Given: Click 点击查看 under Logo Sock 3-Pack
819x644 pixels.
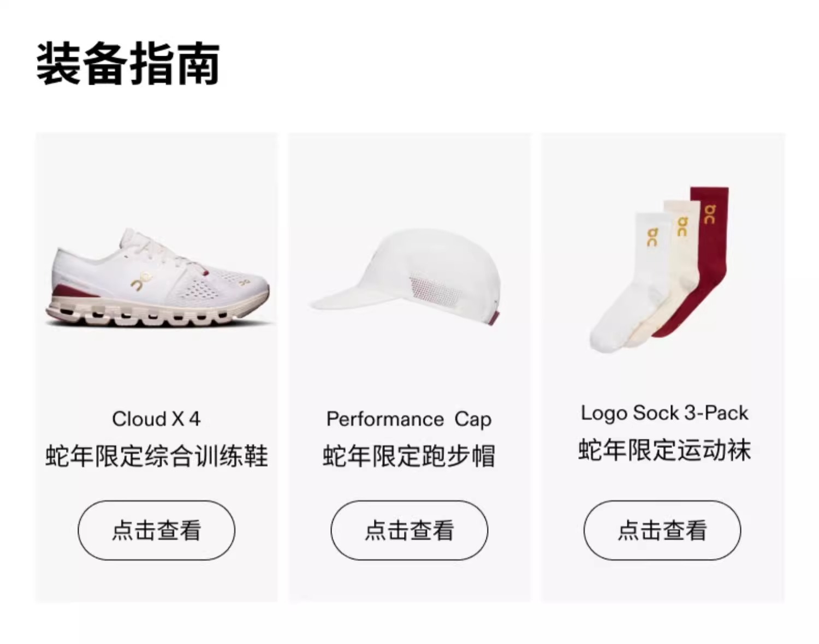Looking at the screenshot, I should click(662, 530).
